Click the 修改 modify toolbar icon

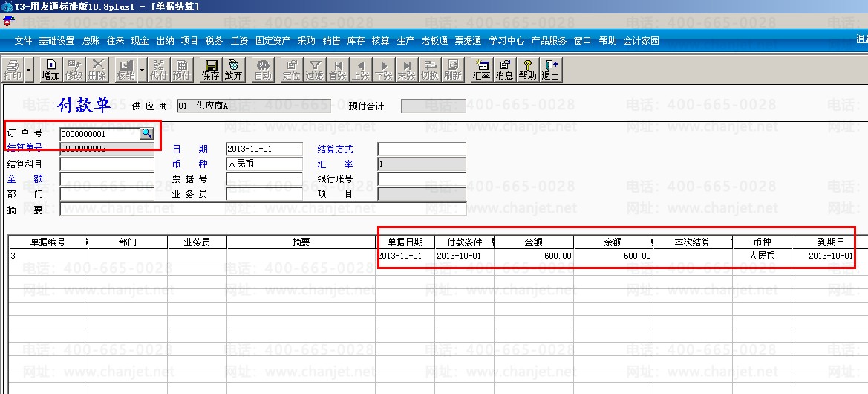coord(74,70)
